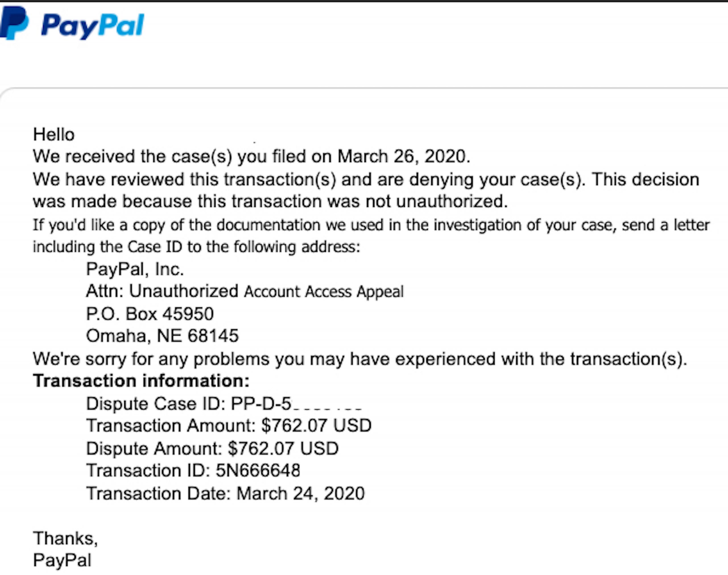Click the Hello greeting line
This screenshot has height=575, width=728.
[x=54, y=135]
